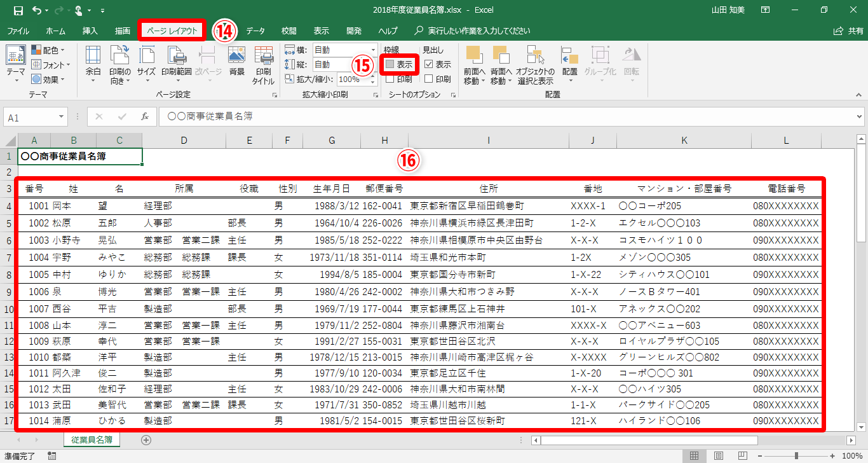Toggle the 見出し 印刷 headings print checkbox
This screenshot has height=463, width=868.
[429, 79]
